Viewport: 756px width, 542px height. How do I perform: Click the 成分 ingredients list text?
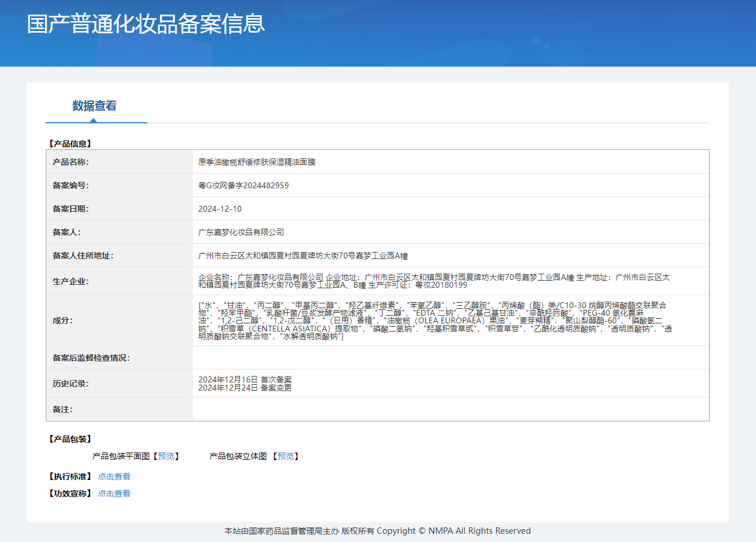coord(434,320)
